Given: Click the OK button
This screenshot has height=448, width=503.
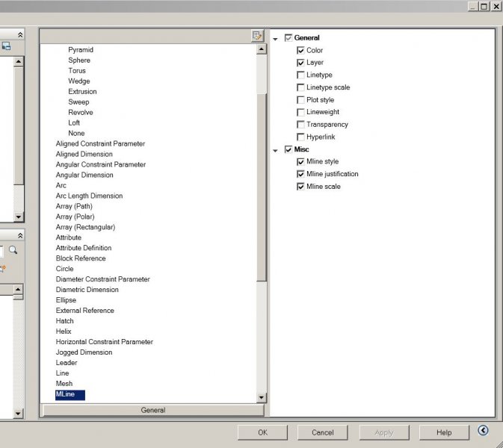Looking at the screenshot, I should 262,432.
